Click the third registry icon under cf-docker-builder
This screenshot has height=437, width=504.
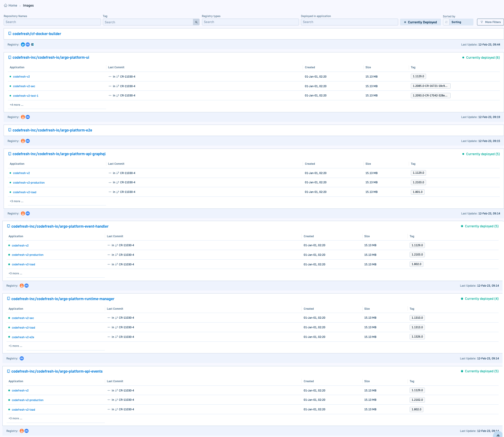pos(33,45)
